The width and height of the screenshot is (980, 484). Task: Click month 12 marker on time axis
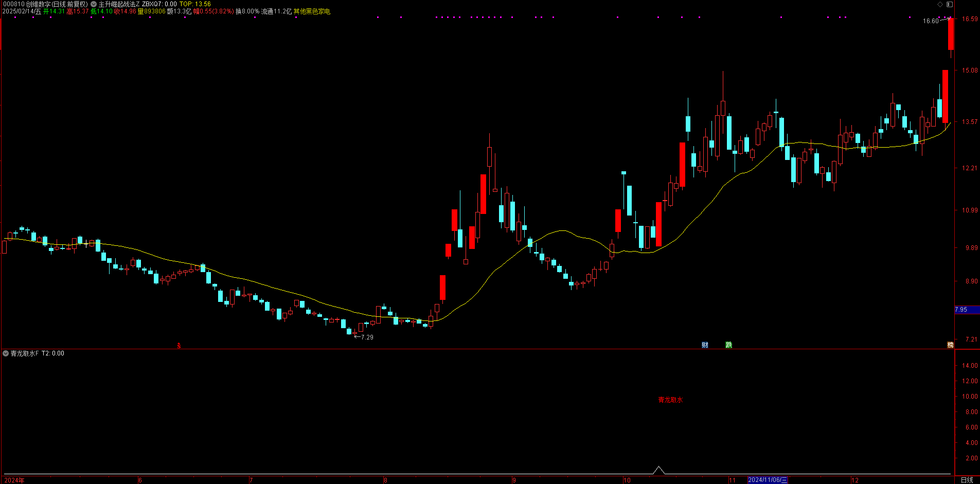854,480
